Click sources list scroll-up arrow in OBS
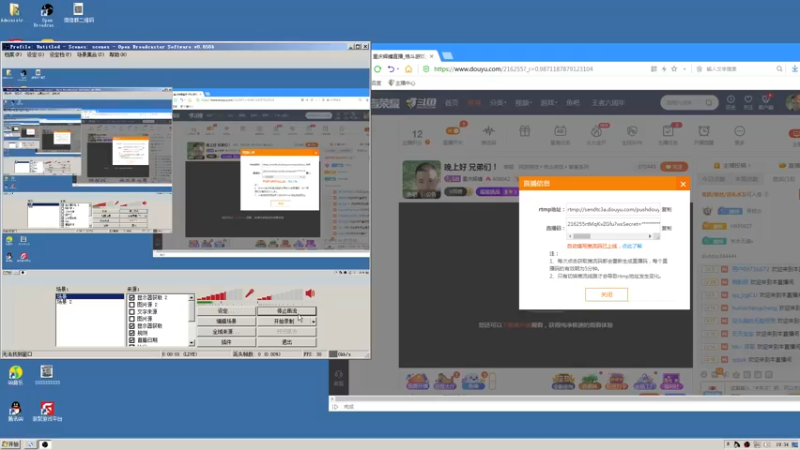This screenshot has width=800, height=450. [x=191, y=297]
